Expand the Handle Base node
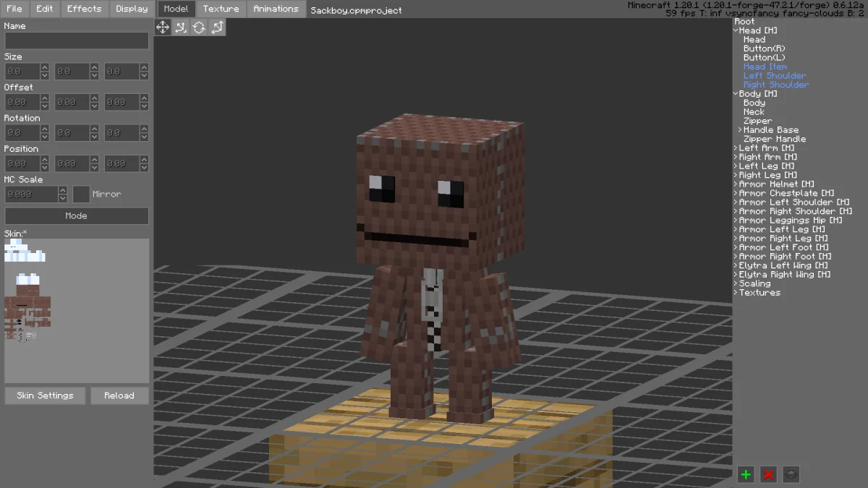 coord(741,130)
